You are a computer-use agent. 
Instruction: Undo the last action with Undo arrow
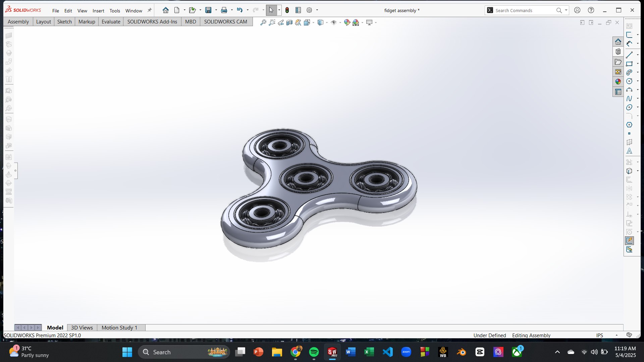239,10
